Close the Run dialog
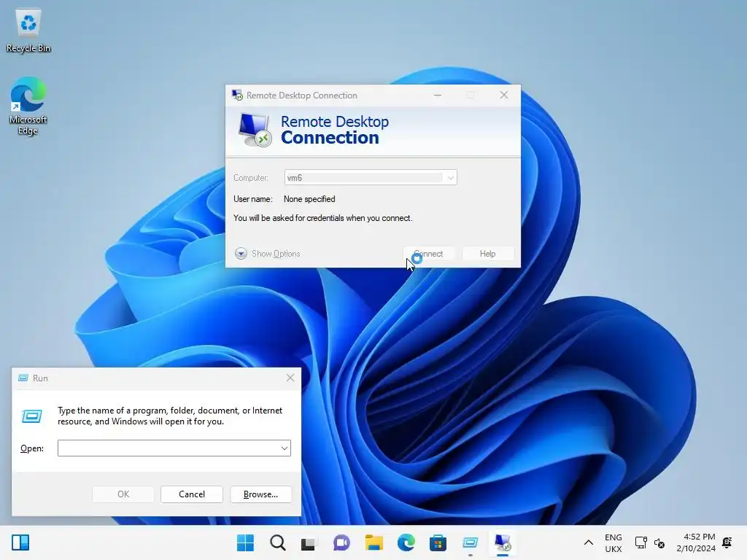Screen dimensions: 747x560 290,378
